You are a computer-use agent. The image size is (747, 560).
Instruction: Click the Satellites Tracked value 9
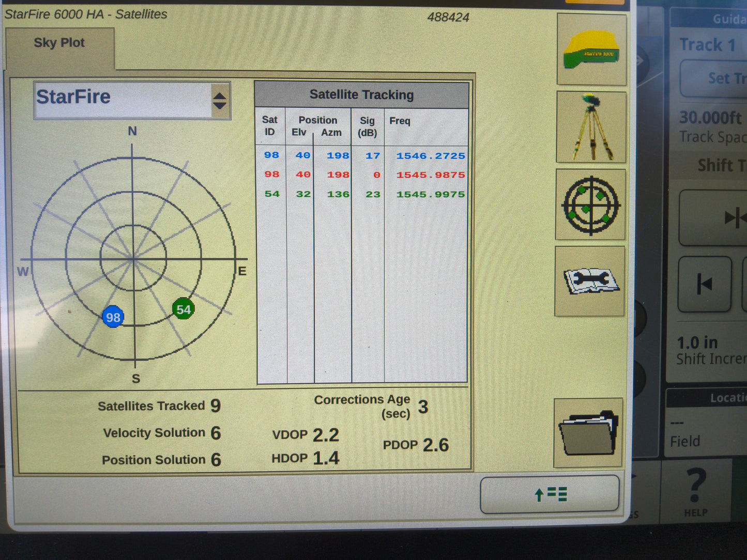(x=216, y=406)
